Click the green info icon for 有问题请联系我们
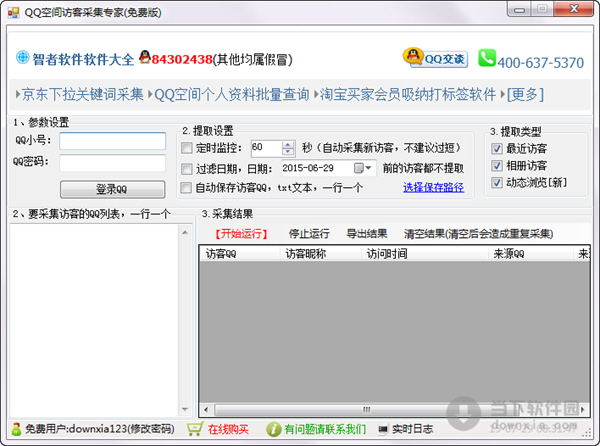The width and height of the screenshot is (600, 446). click(273, 429)
